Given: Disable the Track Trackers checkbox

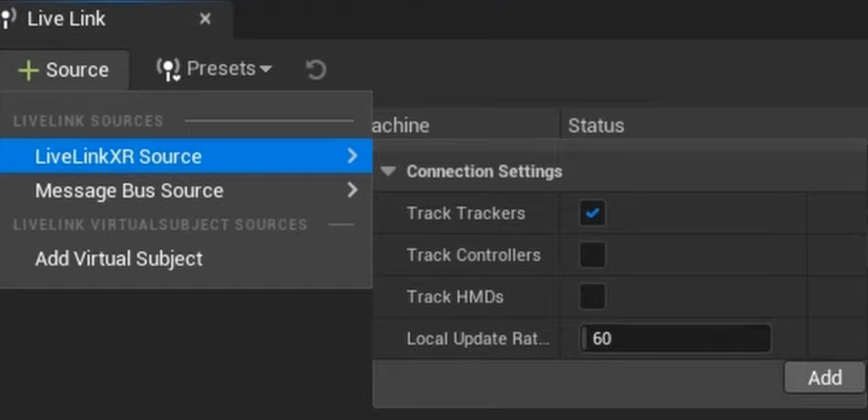Looking at the screenshot, I should [593, 214].
